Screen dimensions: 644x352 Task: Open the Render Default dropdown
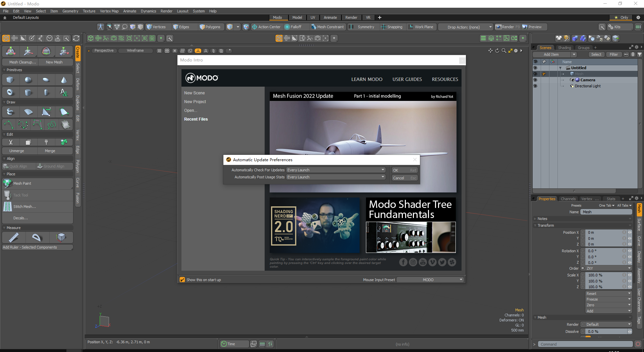[x=608, y=324]
